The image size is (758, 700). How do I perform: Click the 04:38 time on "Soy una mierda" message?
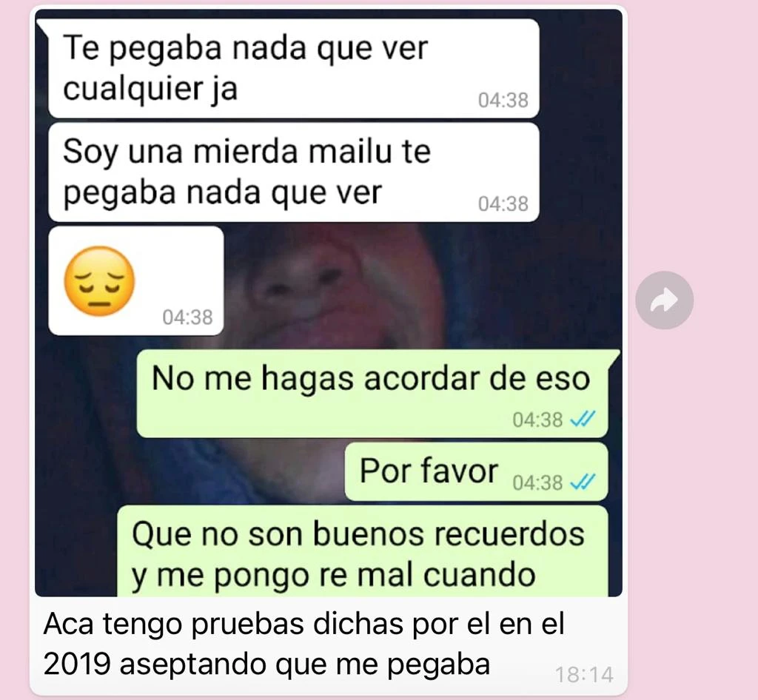[503, 204]
